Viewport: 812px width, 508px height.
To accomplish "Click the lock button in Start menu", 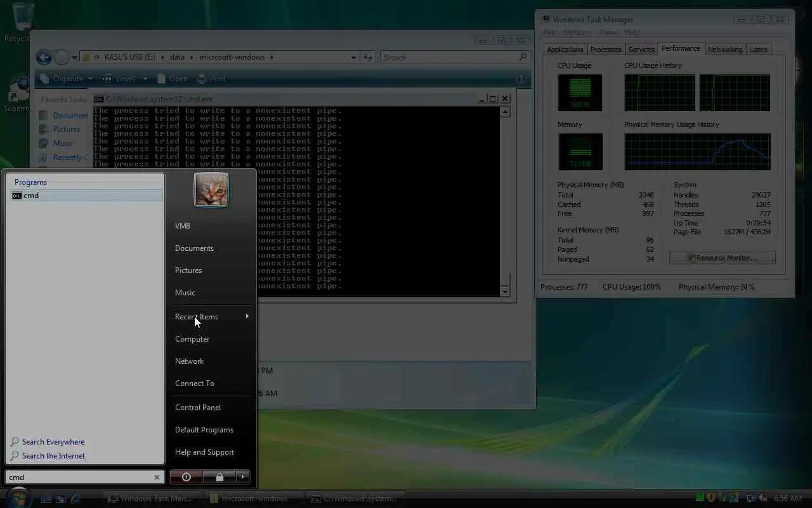I will point(219,477).
